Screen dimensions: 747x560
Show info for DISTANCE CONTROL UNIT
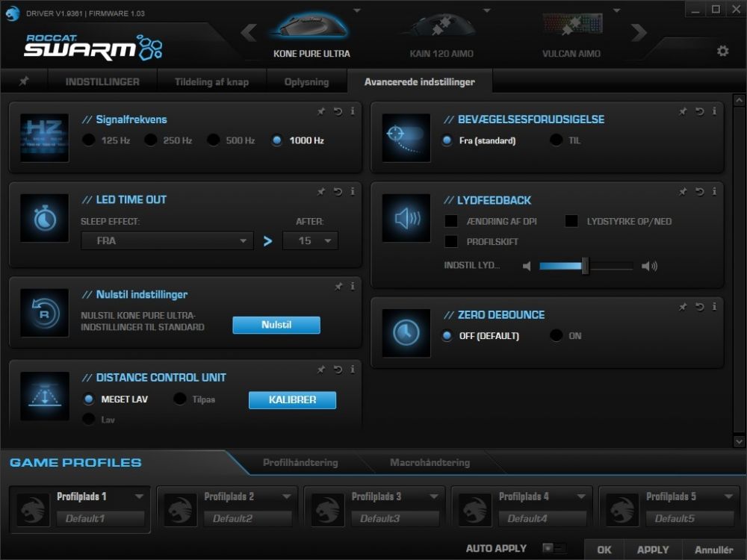click(x=353, y=369)
